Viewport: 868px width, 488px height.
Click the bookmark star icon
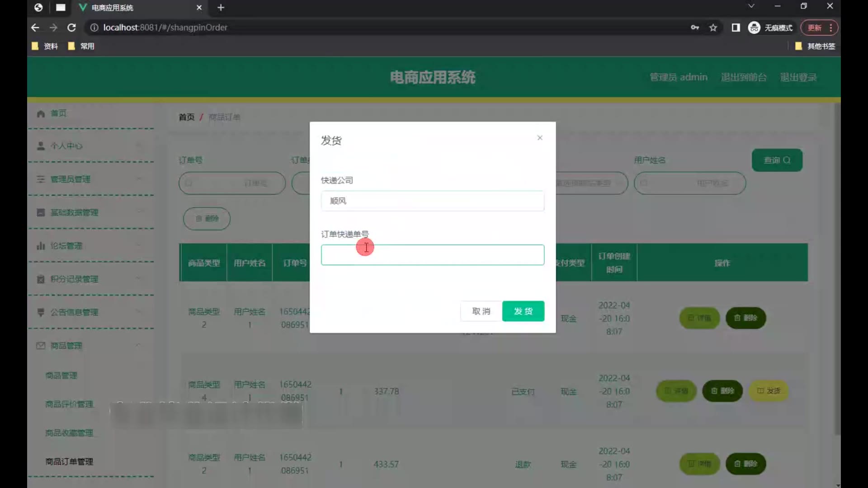point(713,28)
